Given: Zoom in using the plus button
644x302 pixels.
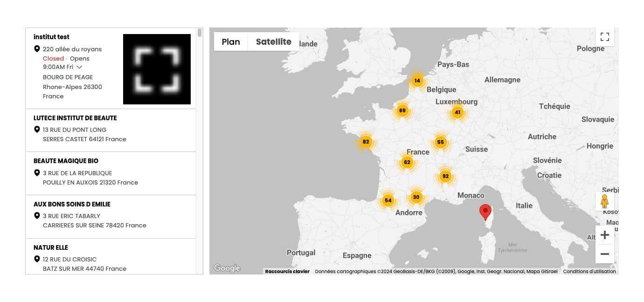Looking at the screenshot, I should point(604,235).
